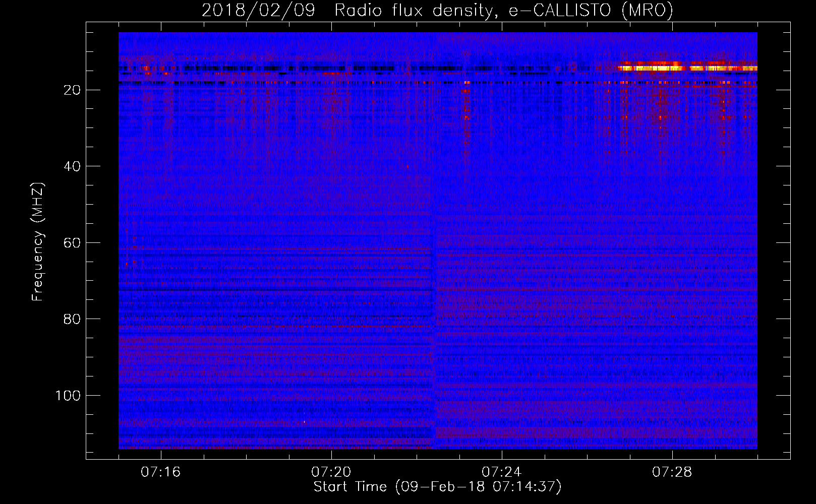This screenshot has height=504, width=816.
Task: Click the 07:20 time tick label
Action: click(x=331, y=472)
